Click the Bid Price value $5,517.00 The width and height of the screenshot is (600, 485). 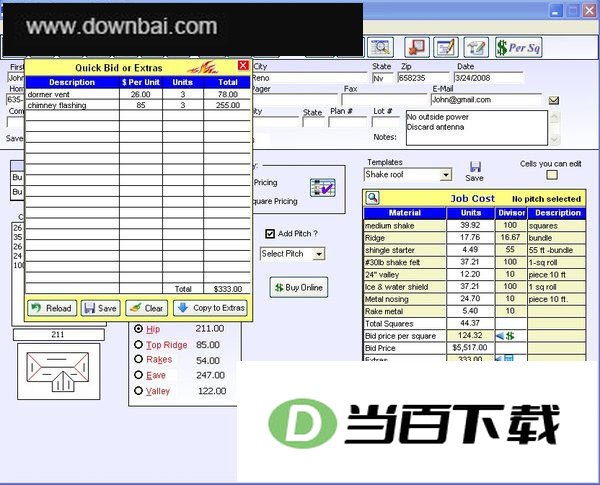[470, 348]
